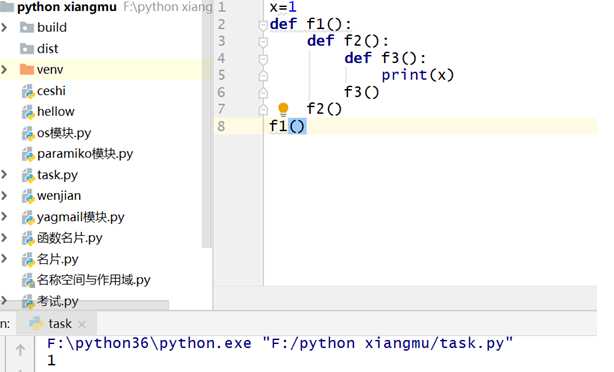Screen dimensions: 614x372
Task: Expand the 名片.py arrow
Action: coord(4,259)
